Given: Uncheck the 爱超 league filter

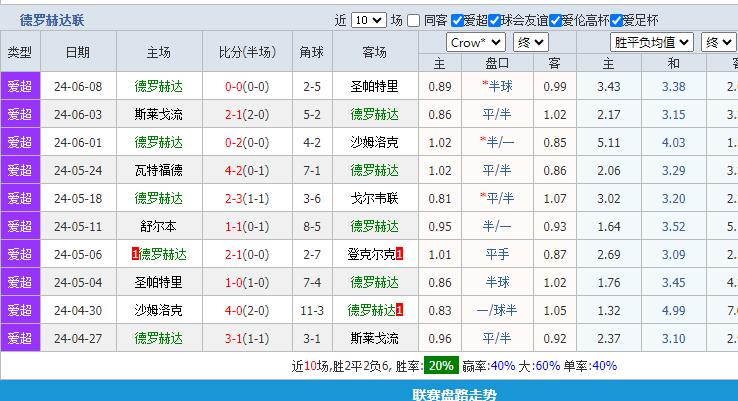Looking at the screenshot, I should pos(457,20).
